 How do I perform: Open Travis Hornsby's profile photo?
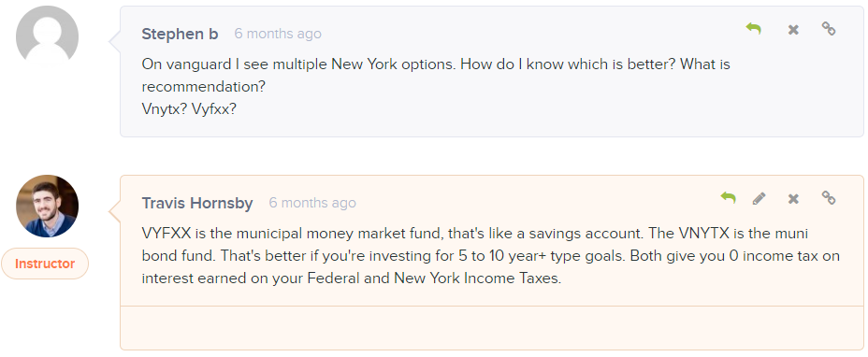[47, 206]
